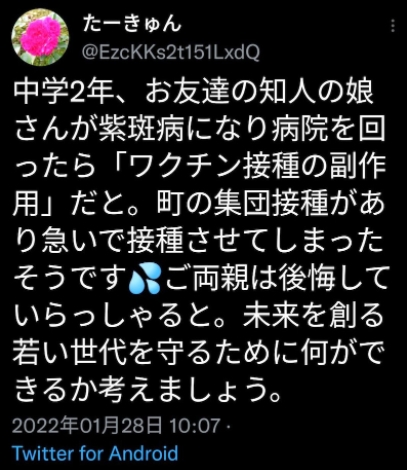Click the phrase 中学2年 in tweet

point(62,91)
